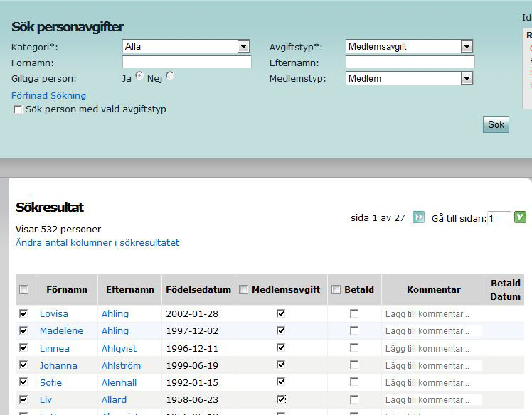
Task: Uncheck row selection for Sofie Alenhall
Action: (23, 382)
